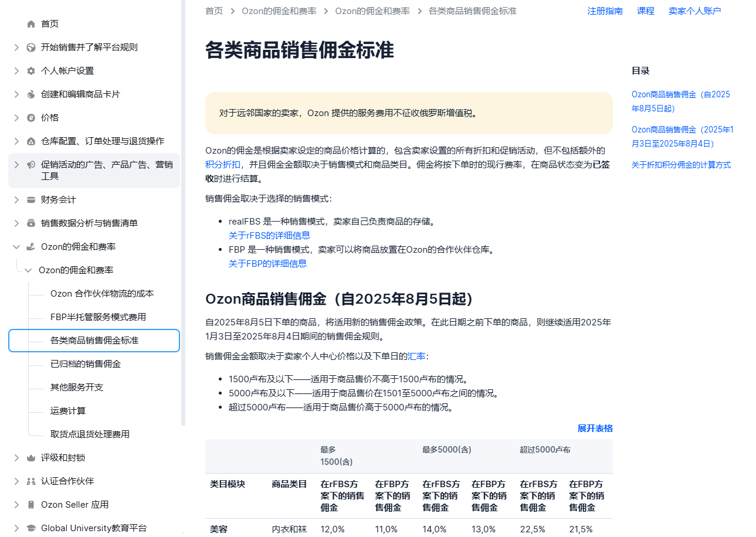The image size is (756, 537).
Task: Expand the 认证合作伙伴 sidebar section
Action: [x=16, y=481]
